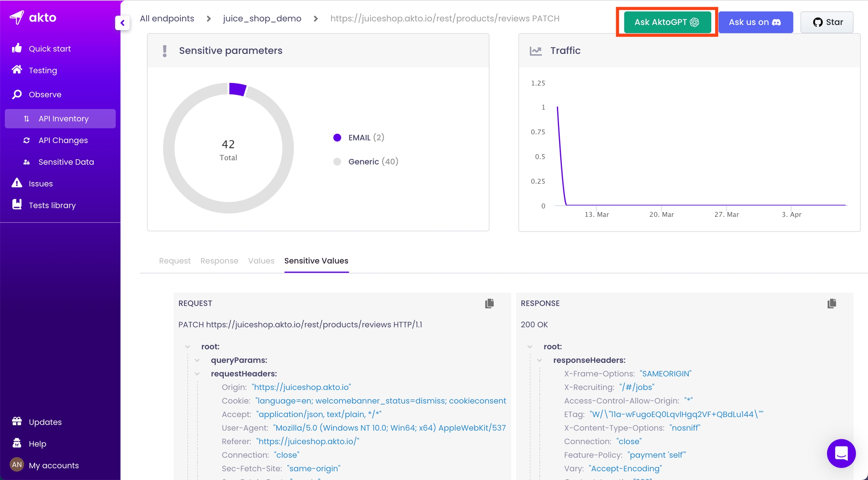Click the AN avatar for My accounts

click(x=17, y=465)
